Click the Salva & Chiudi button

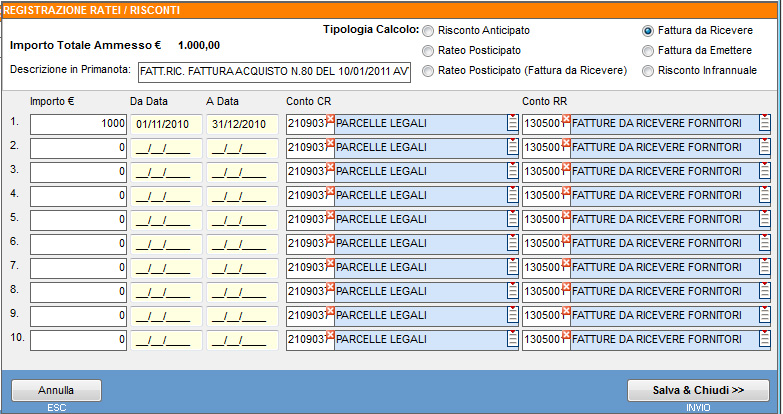pyautogui.click(x=697, y=390)
